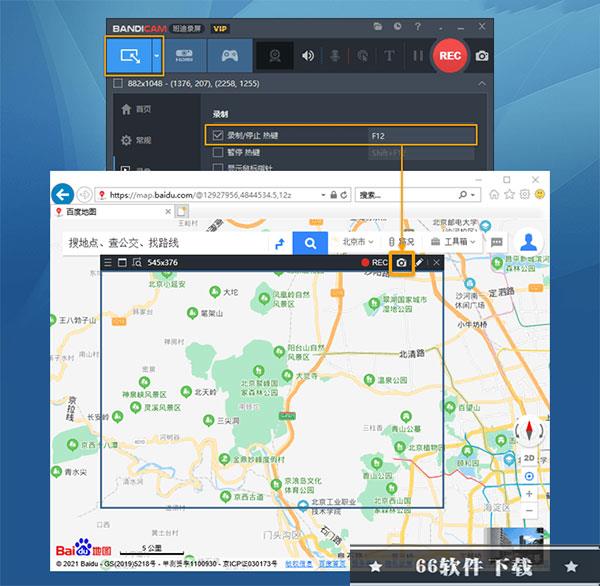Click the find window magnifier icon on overlay
The image size is (600, 586).
[137, 263]
